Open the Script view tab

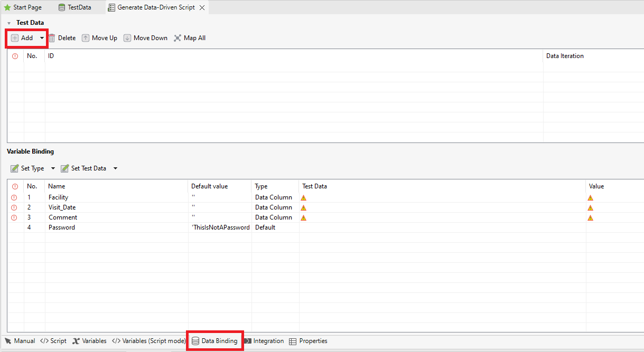click(53, 341)
